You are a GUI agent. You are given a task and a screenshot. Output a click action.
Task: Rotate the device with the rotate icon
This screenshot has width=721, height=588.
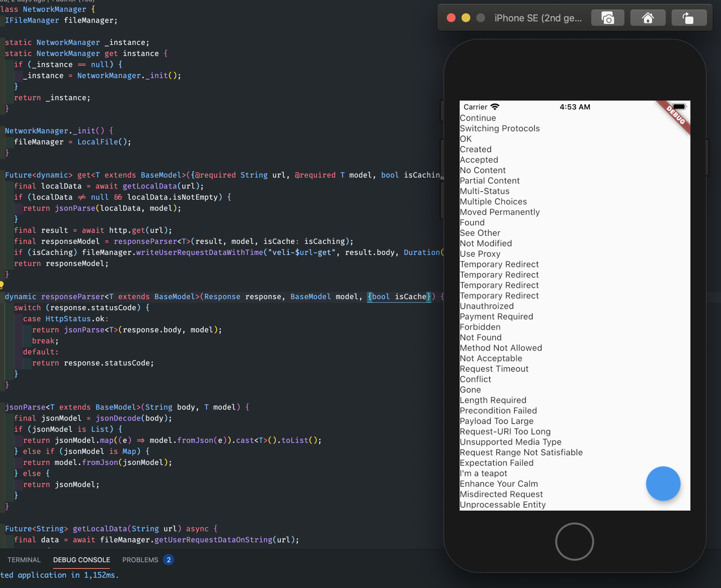pyautogui.click(x=689, y=17)
